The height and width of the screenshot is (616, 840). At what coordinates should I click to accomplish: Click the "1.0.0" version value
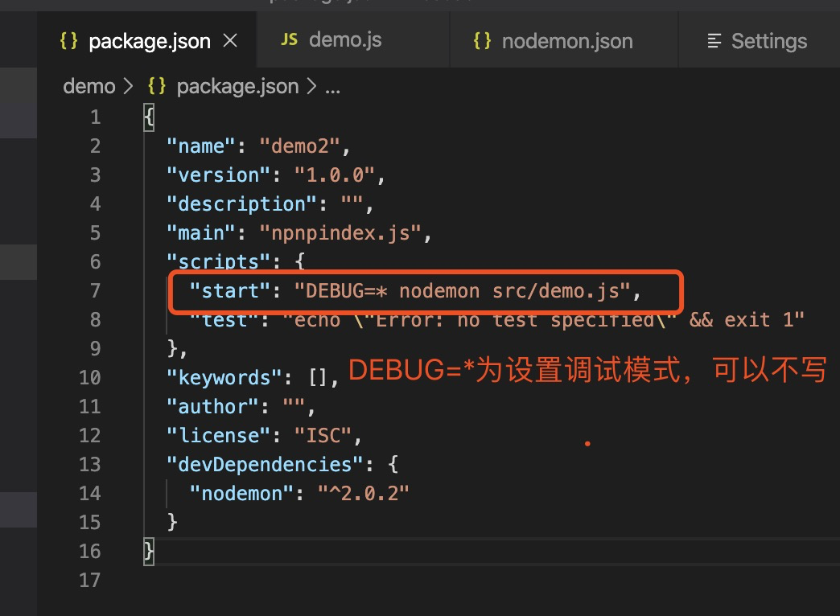pyautogui.click(x=334, y=175)
